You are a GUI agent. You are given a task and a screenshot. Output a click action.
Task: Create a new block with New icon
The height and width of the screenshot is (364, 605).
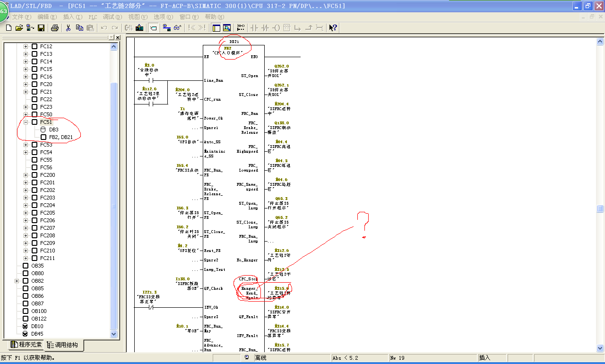click(x=9, y=28)
